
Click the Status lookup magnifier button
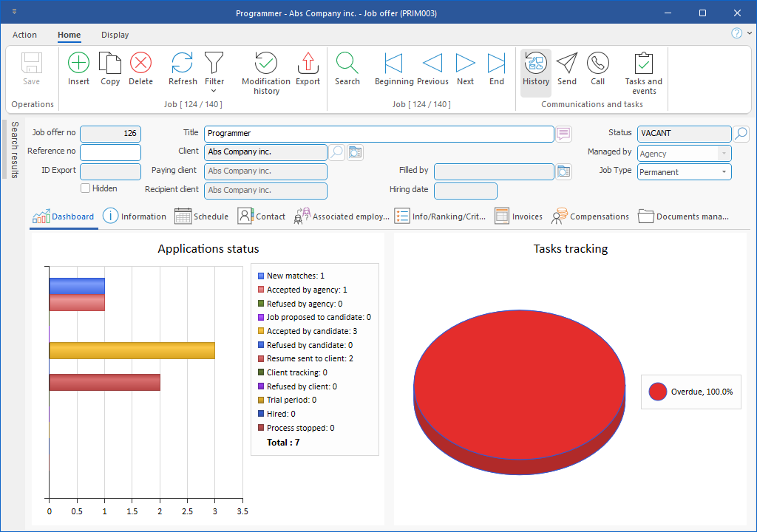pos(741,134)
